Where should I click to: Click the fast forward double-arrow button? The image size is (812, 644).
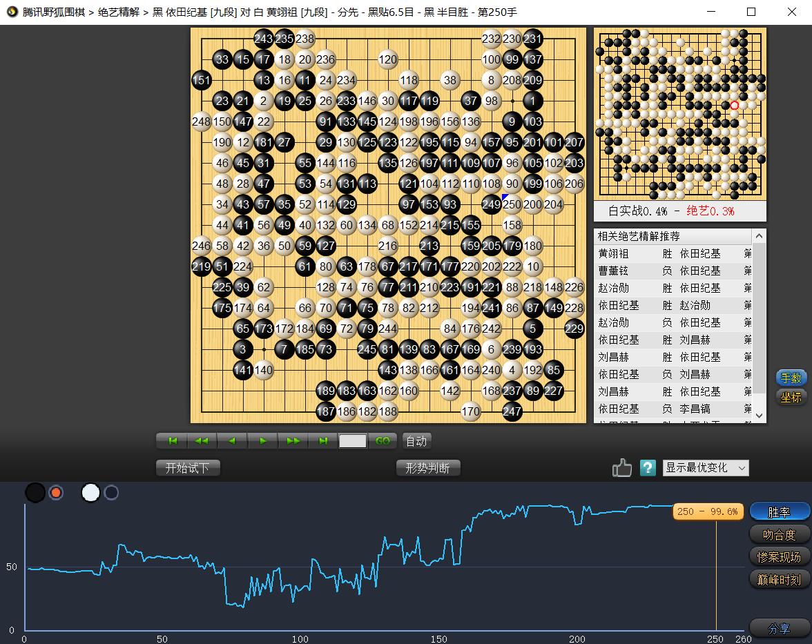293,441
